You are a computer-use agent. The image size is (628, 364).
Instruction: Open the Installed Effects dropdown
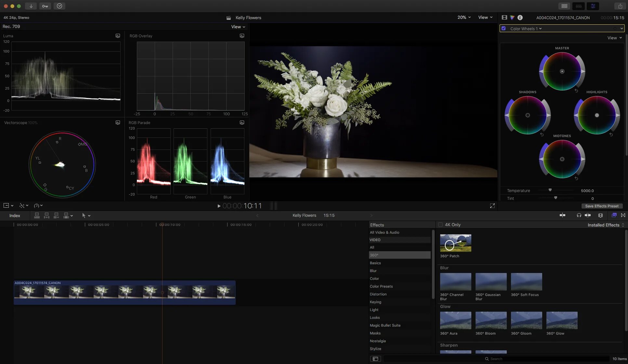606,225
